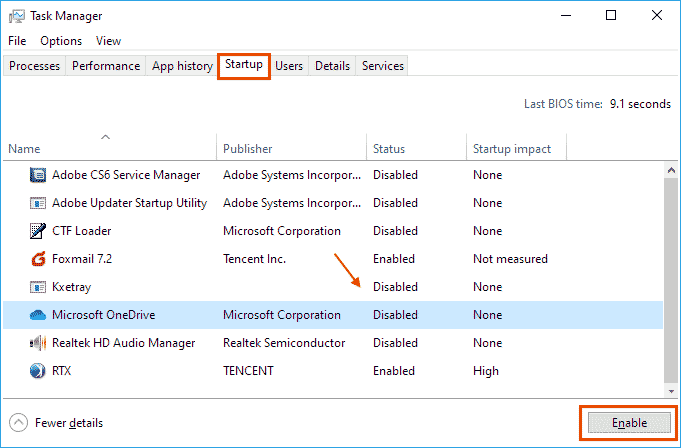Image resolution: width=681 pixels, height=448 pixels.
Task: Click the Foxmail 7.2 icon
Action: click(x=38, y=259)
